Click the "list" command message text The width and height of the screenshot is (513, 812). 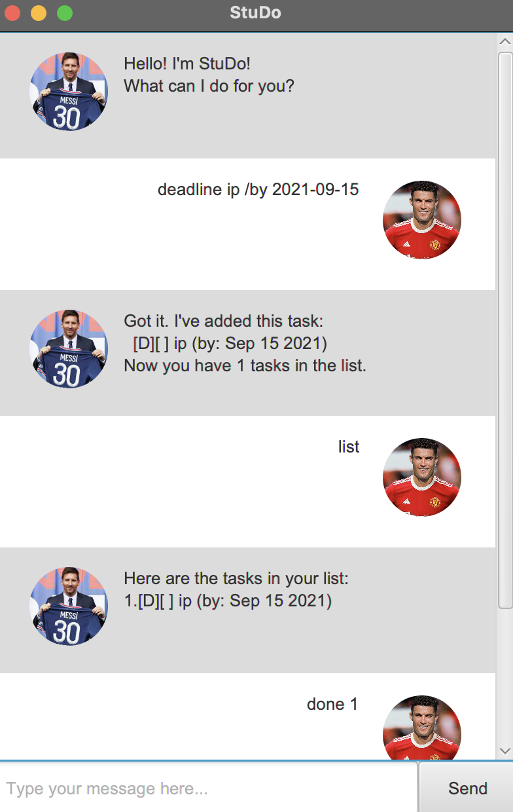(349, 447)
